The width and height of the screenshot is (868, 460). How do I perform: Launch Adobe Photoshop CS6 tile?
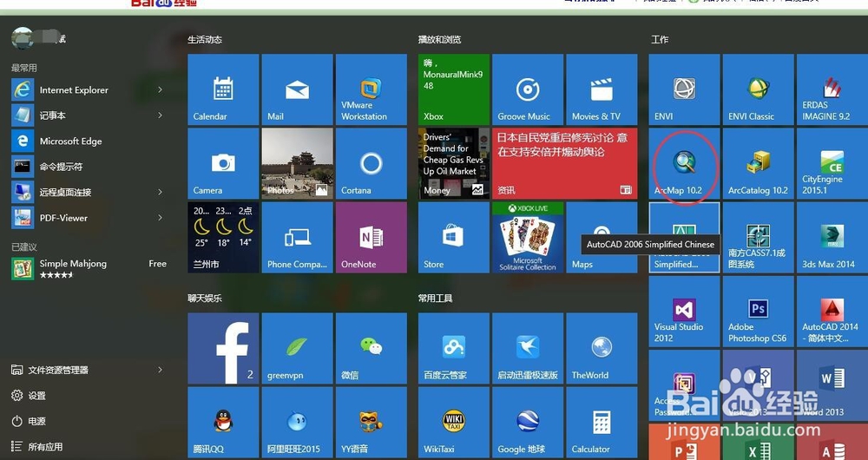click(759, 312)
